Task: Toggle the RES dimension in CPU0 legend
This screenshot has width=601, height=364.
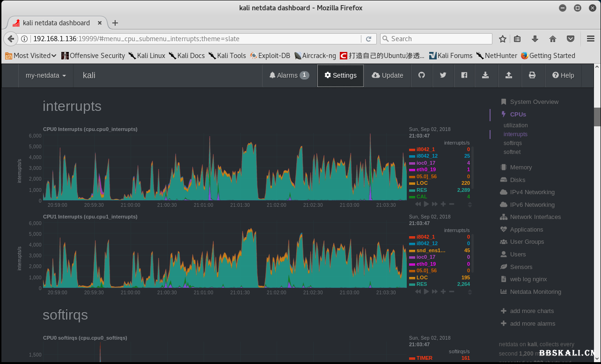Action: (x=422, y=190)
